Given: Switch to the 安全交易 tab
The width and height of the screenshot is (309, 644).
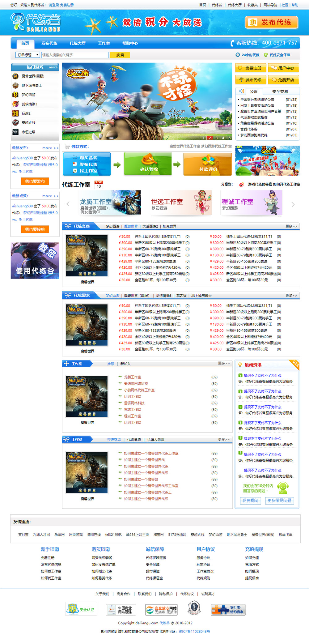Looking at the screenshot, I should (x=280, y=92).
